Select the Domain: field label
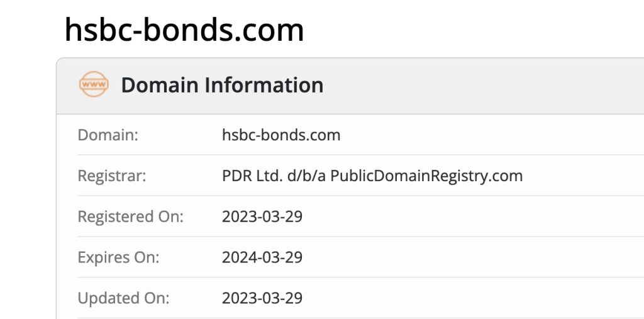Screen dimensions: 644x319 pos(108,135)
